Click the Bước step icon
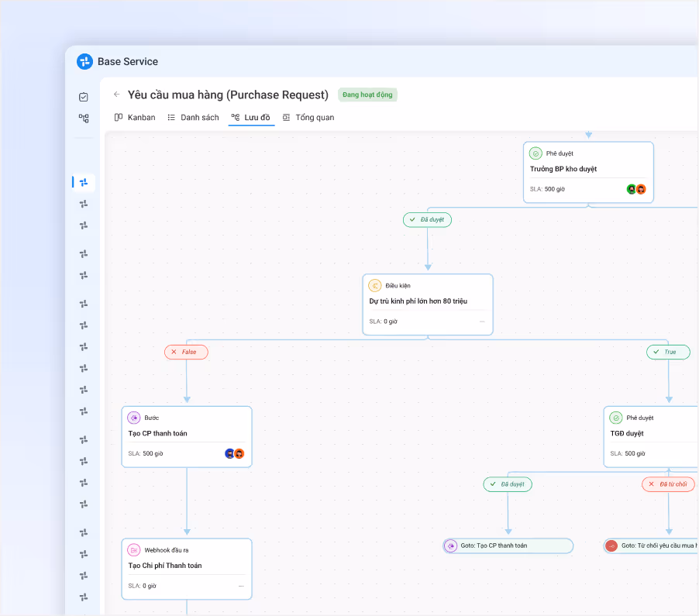Image resolution: width=699 pixels, height=616 pixels. 134,418
